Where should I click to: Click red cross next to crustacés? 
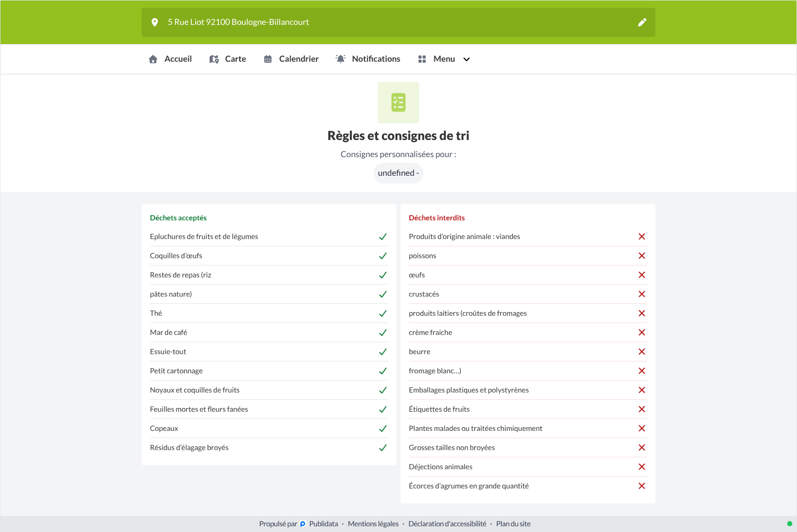pos(642,294)
